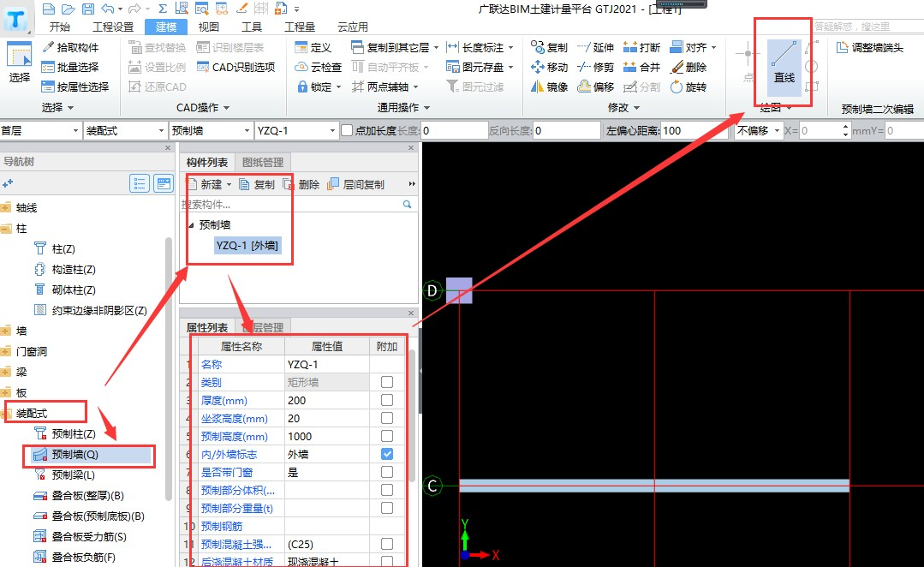The image size is (924, 567).
Task: Click the 调整墙端头 tool
Action: 870,47
